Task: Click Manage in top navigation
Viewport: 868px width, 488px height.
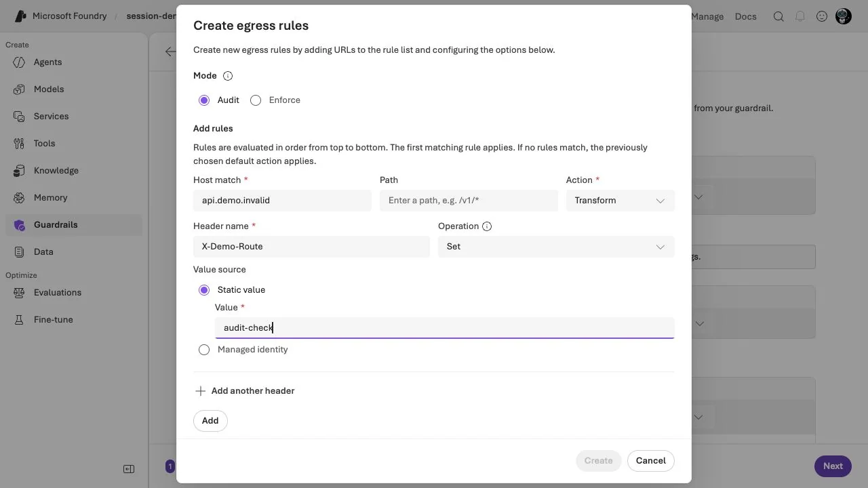Action: coord(707,16)
